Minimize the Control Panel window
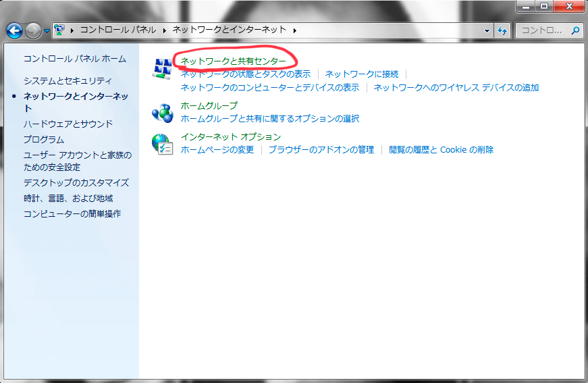The image size is (588, 383). tap(526, 6)
